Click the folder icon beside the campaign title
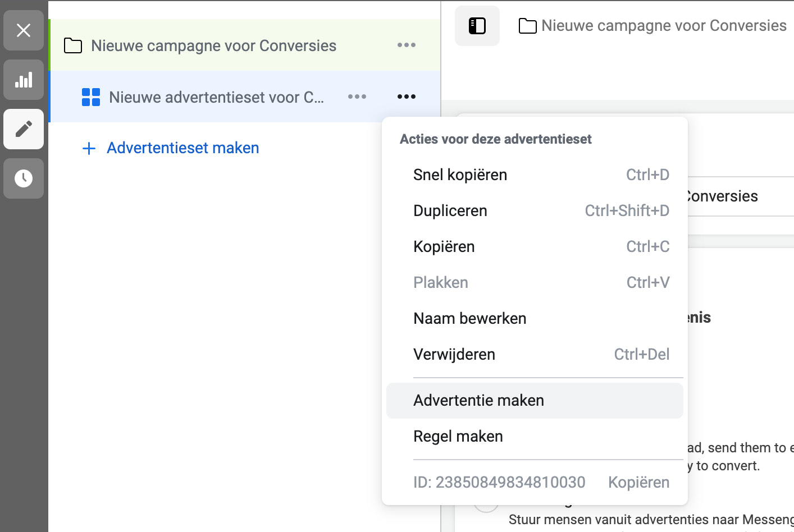 click(527, 25)
